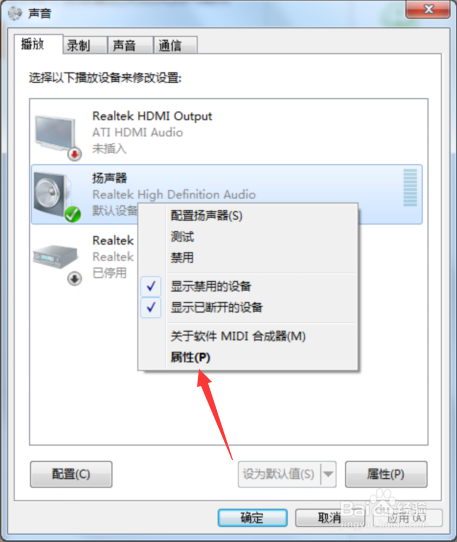
Task: Click the red unplugged arrow badge
Action: coord(74,154)
